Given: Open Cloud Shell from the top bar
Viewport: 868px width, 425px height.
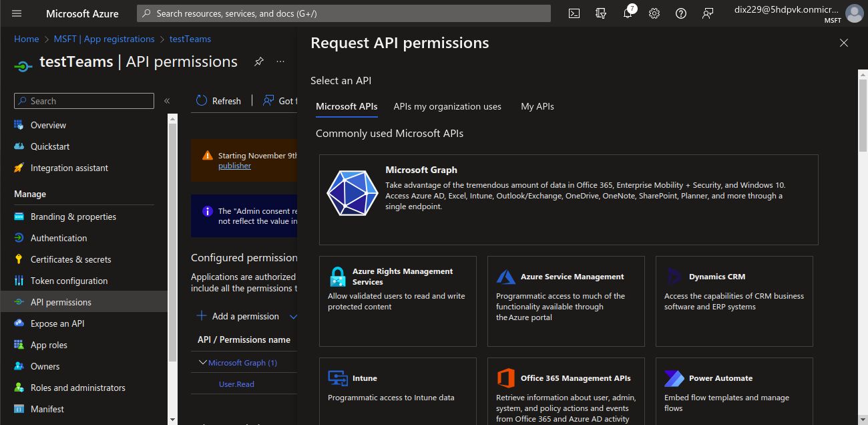Looking at the screenshot, I should [x=574, y=13].
